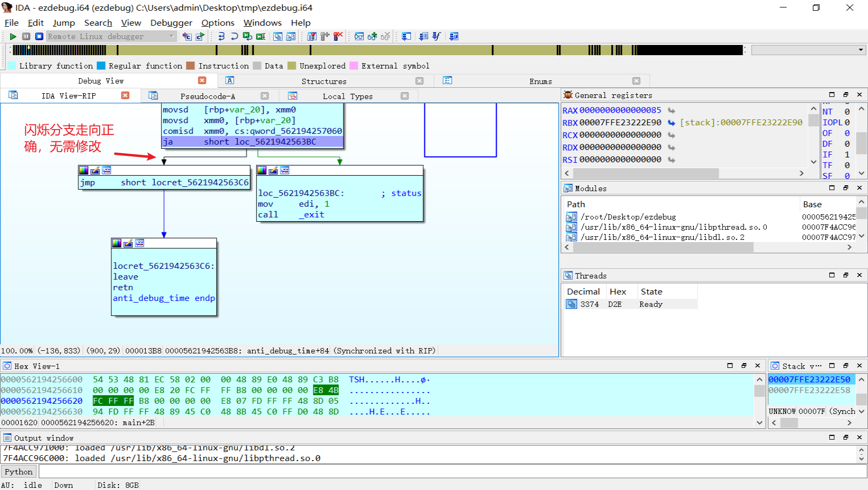Click the bug icon of General registers panel
Viewport: 868px width, 490px height.
[568, 95]
